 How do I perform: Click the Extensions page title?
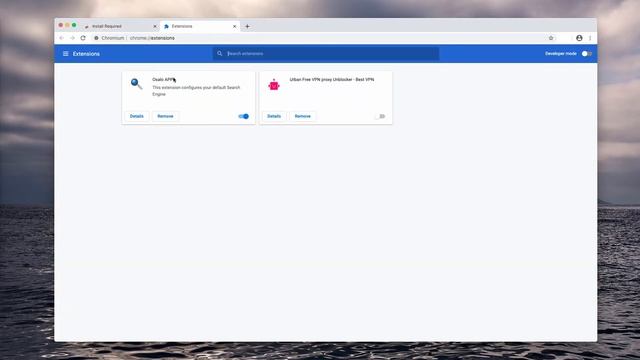click(86, 54)
